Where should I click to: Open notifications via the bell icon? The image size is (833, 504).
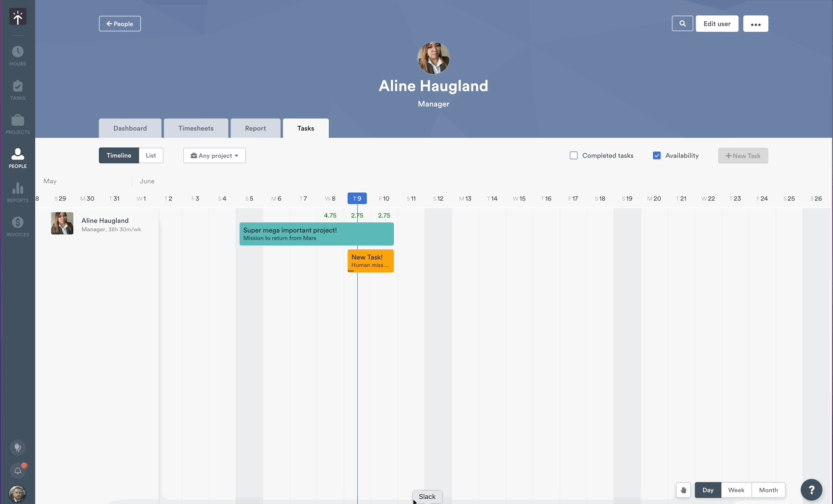point(18,471)
